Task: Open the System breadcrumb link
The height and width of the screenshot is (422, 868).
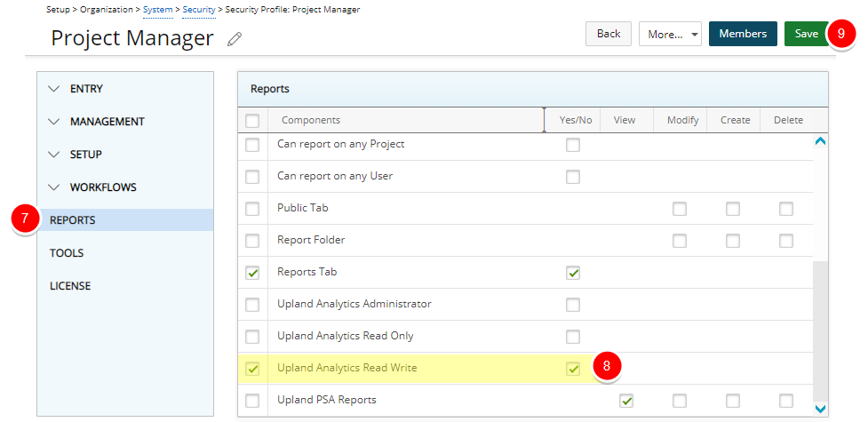Action: pyautogui.click(x=158, y=9)
